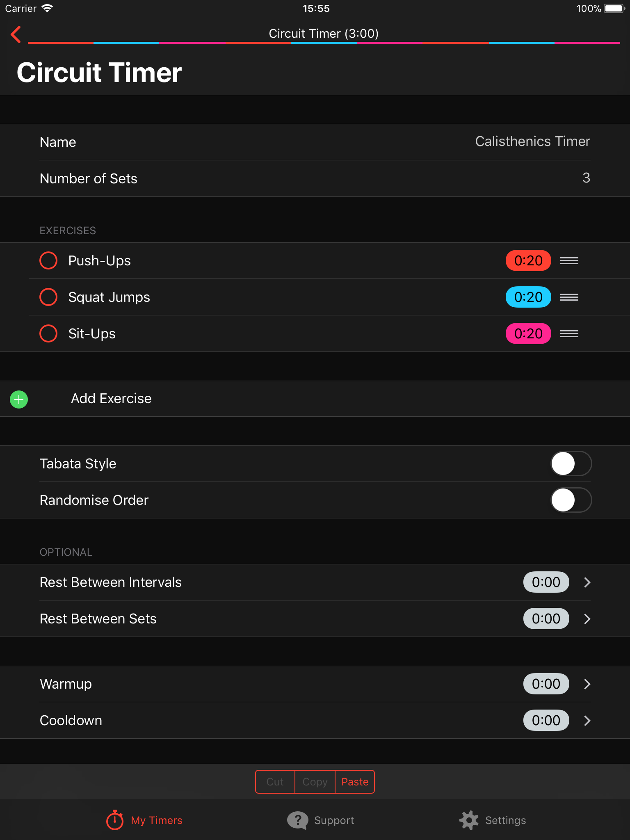Click the Copy button
This screenshot has width=630, height=840.
pos(315,782)
